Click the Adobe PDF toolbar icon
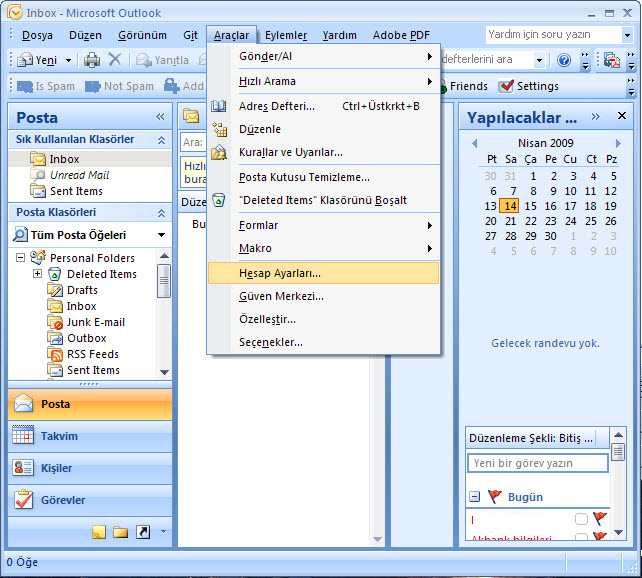642x578 pixels. point(611,60)
